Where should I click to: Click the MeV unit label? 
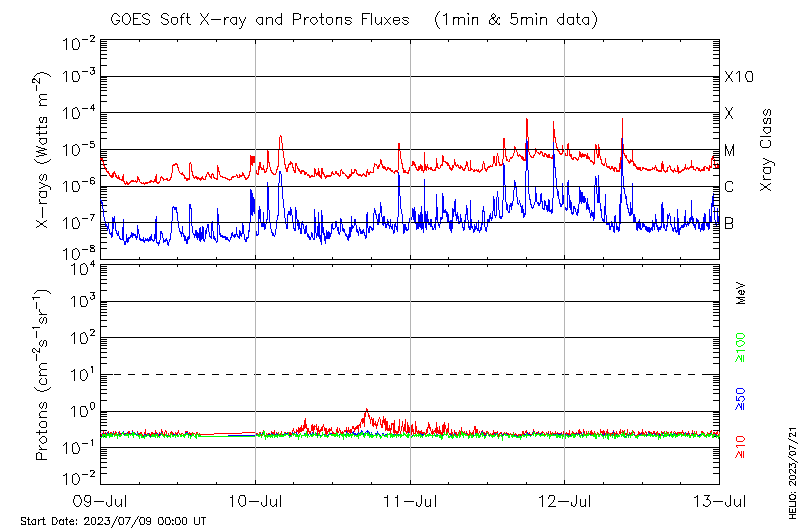coord(741,294)
